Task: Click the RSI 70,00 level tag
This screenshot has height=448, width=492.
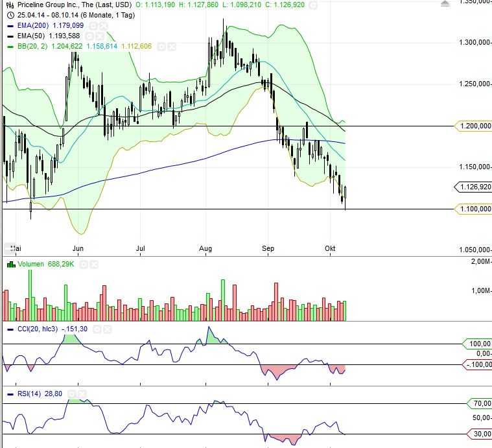Action: [480, 403]
